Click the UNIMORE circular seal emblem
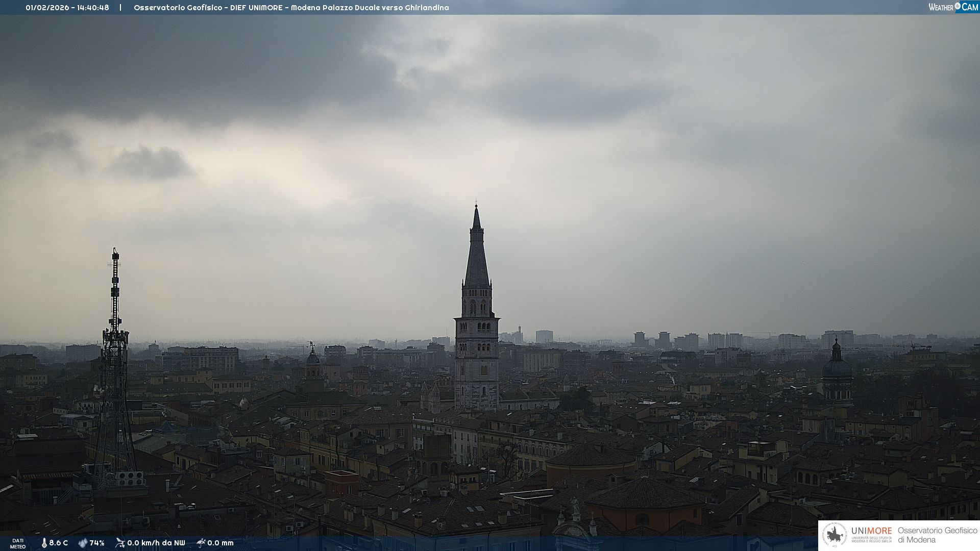This screenshot has width=980, height=551. [835, 535]
